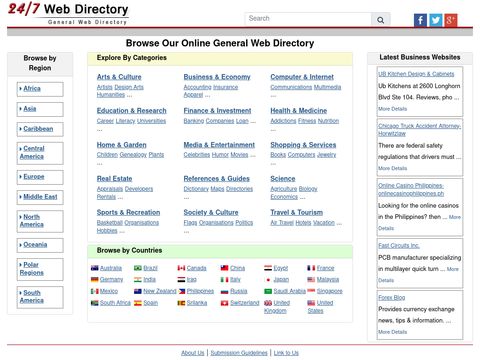Browse the South America region
This screenshot has width=480, height=360.
[x=32, y=296]
